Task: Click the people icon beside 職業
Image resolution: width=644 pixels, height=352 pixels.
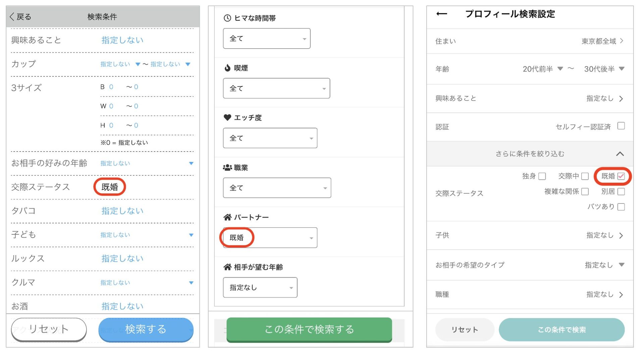Action: coord(227,168)
